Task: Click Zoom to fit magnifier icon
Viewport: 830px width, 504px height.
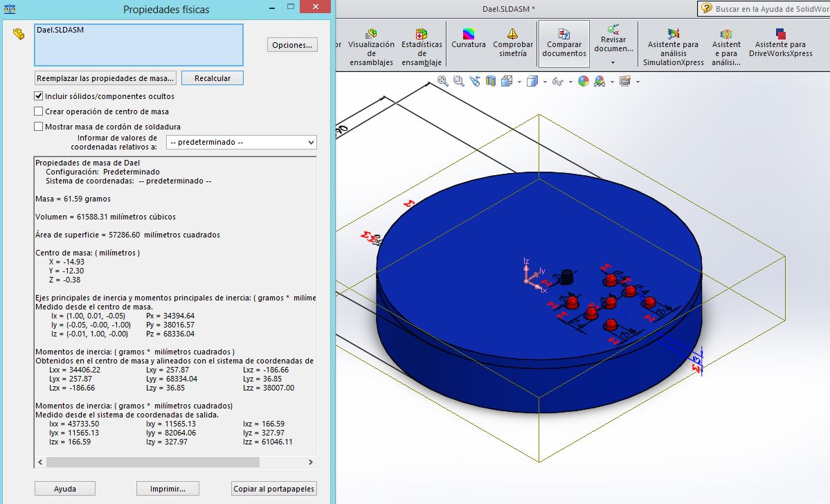Action: (442, 81)
